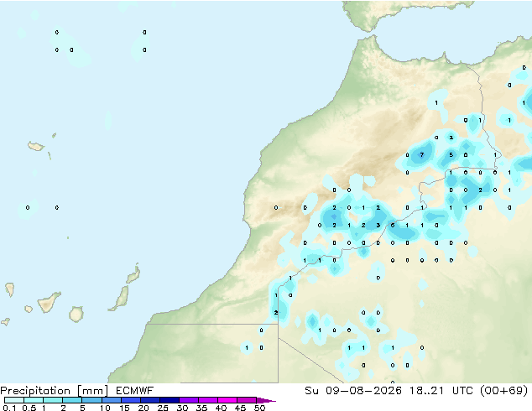Screen dimensions: 532x411
Task: Click the '0.1' legend scale label
Action: click(9, 408)
